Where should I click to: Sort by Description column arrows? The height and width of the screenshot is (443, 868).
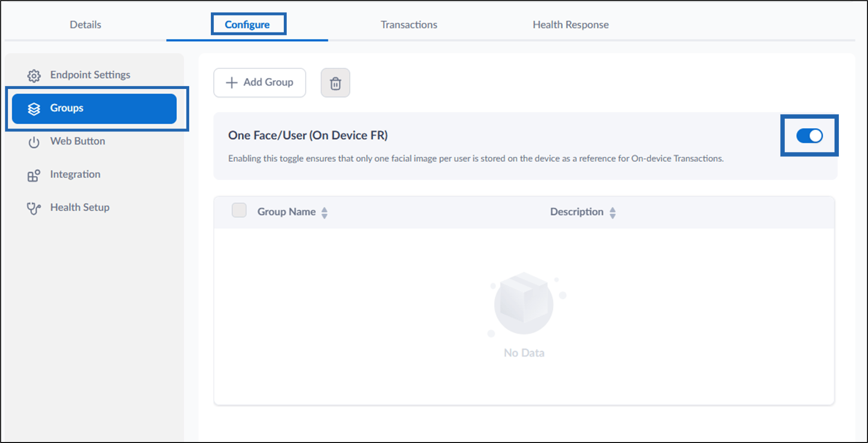coord(612,212)
